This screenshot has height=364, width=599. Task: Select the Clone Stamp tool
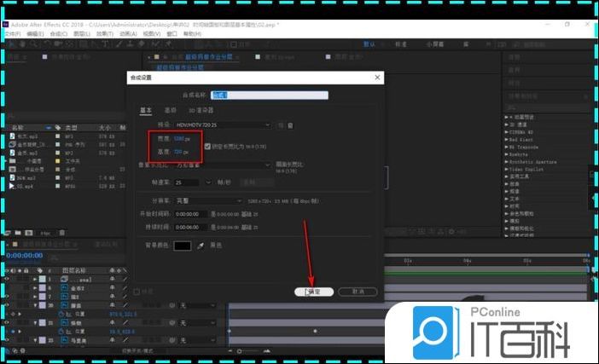131,44
